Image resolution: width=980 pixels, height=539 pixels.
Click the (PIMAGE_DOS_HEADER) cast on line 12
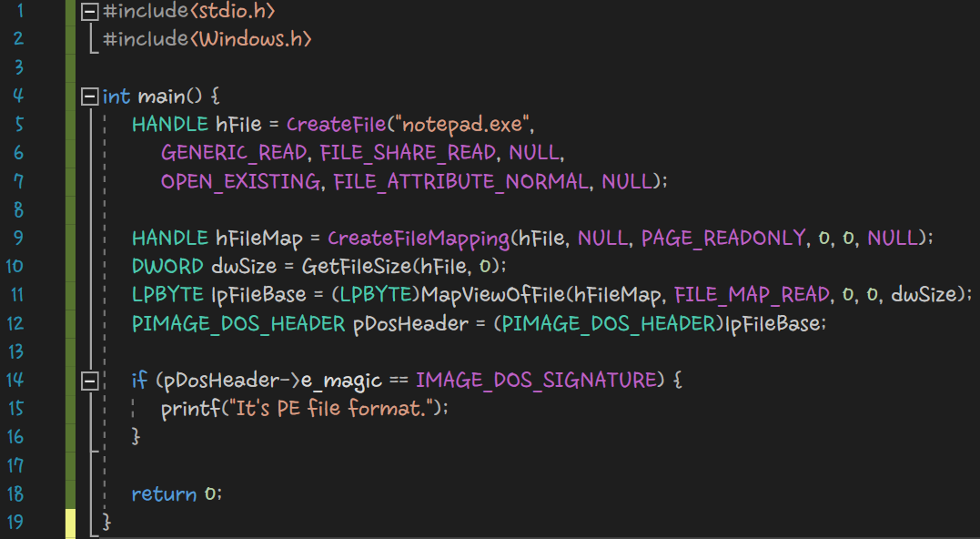[610, 323]
